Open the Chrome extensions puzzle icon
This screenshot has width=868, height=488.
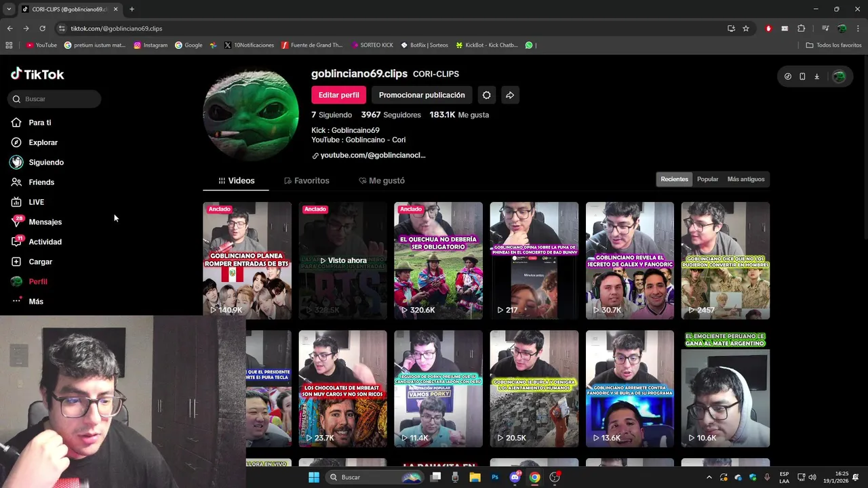(x=802, y=28)
